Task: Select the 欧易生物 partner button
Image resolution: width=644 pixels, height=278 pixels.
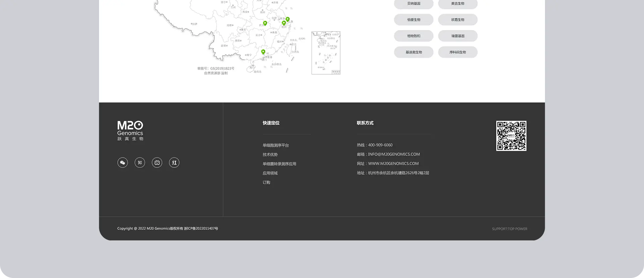Action: 458,20
